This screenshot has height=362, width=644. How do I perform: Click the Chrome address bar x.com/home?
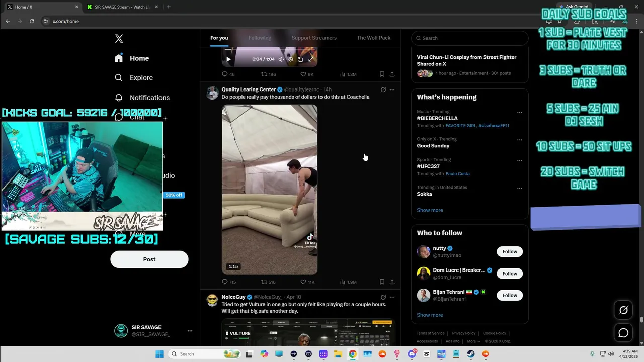coord(66,21)
